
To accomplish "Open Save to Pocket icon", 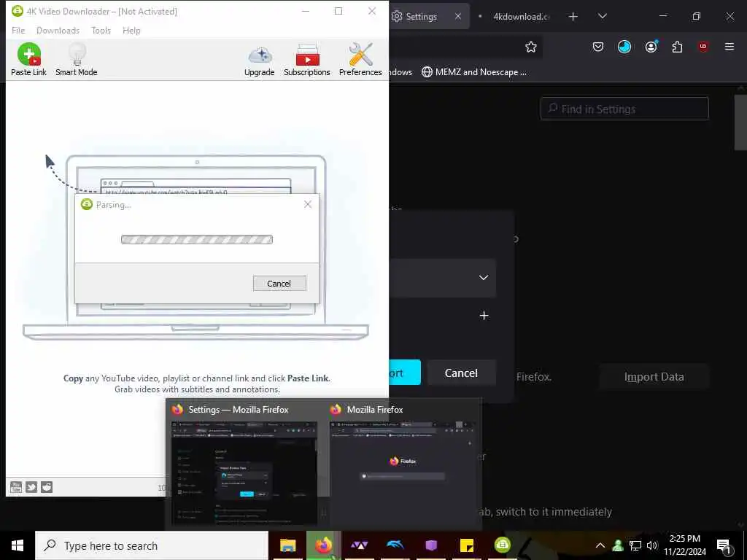I will pyautogui.click(x=598, y=47).
